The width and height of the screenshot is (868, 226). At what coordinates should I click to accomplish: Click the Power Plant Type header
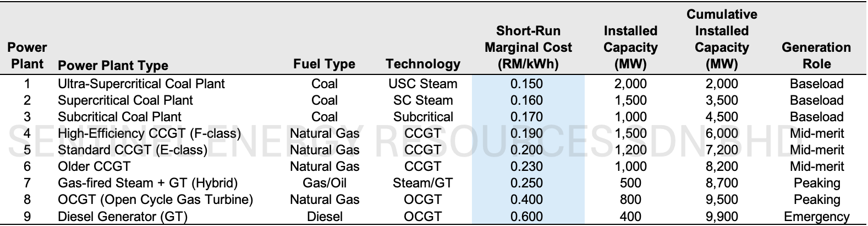pyautogui.click(x=113, y=66)
